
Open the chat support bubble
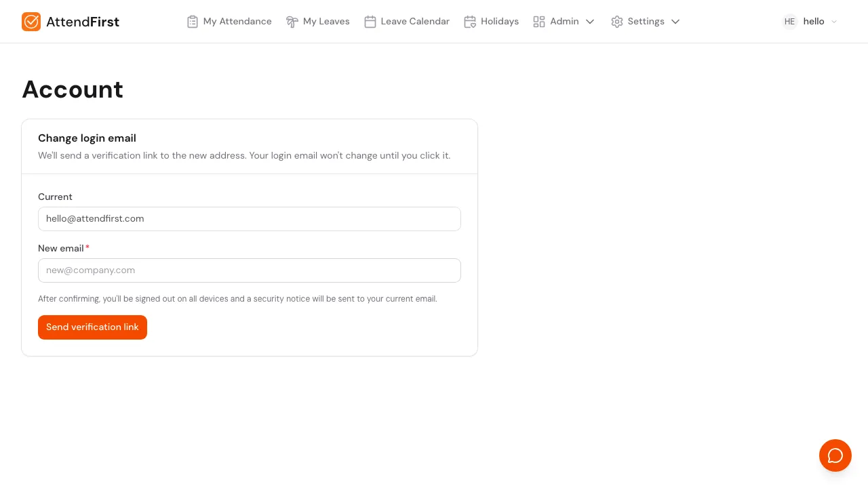(835, 455)
